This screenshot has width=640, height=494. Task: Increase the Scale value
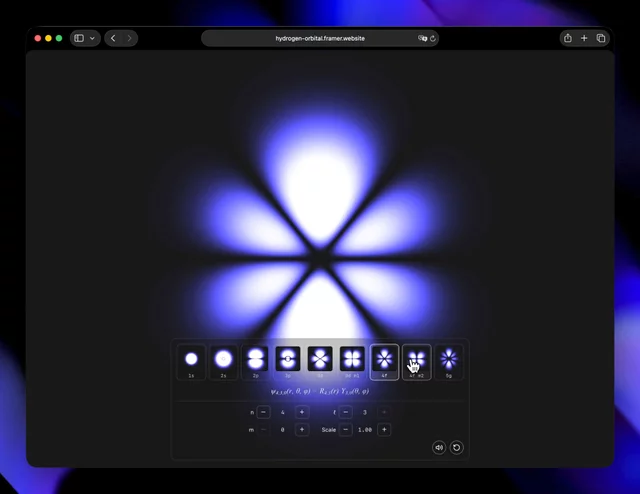point(384,429)
